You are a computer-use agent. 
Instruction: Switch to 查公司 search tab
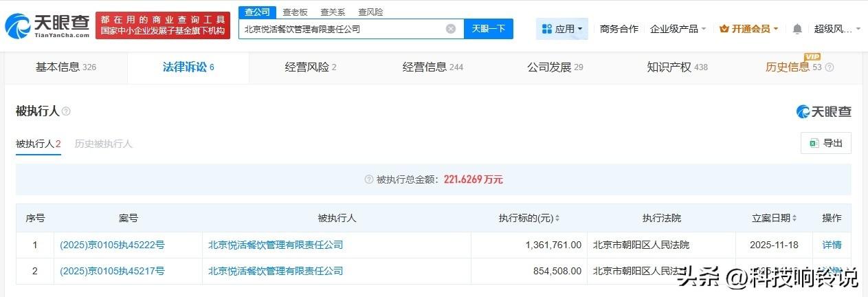pos(258,12)
